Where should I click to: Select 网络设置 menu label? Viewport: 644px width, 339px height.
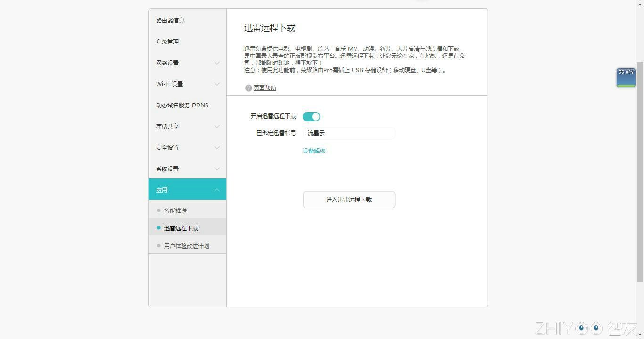point(167,63)
